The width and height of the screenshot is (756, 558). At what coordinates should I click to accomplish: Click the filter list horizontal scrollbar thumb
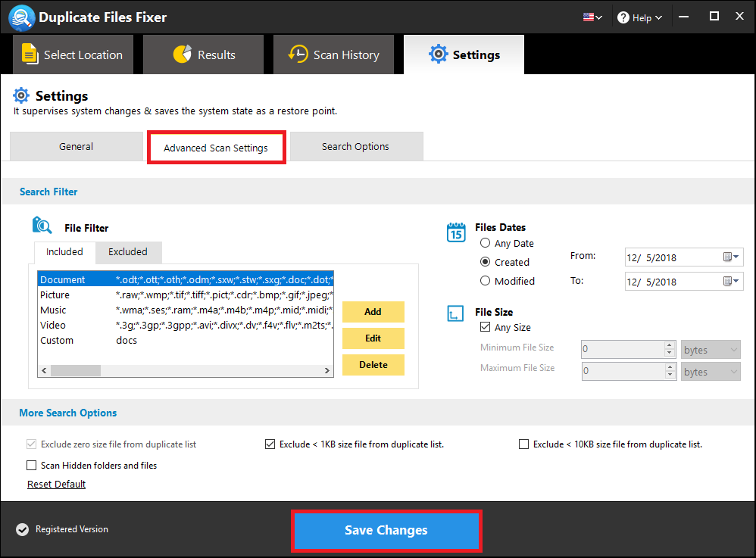(x=76, y=370)
